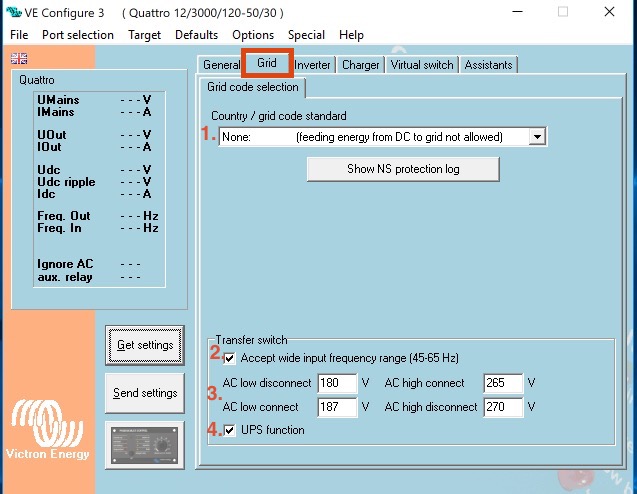637x494 pixels.
Task: Open the Port selection menu
Action: click(x=78, y=35)
